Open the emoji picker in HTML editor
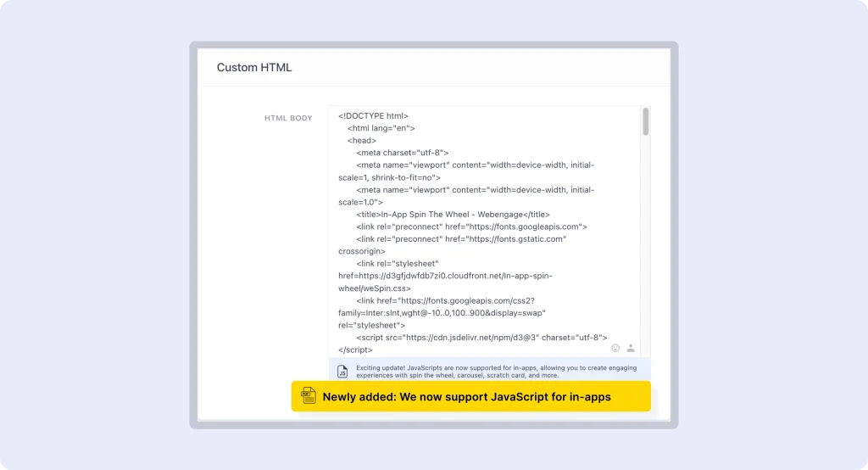This screenshot has height=470, width=868. 615,348
